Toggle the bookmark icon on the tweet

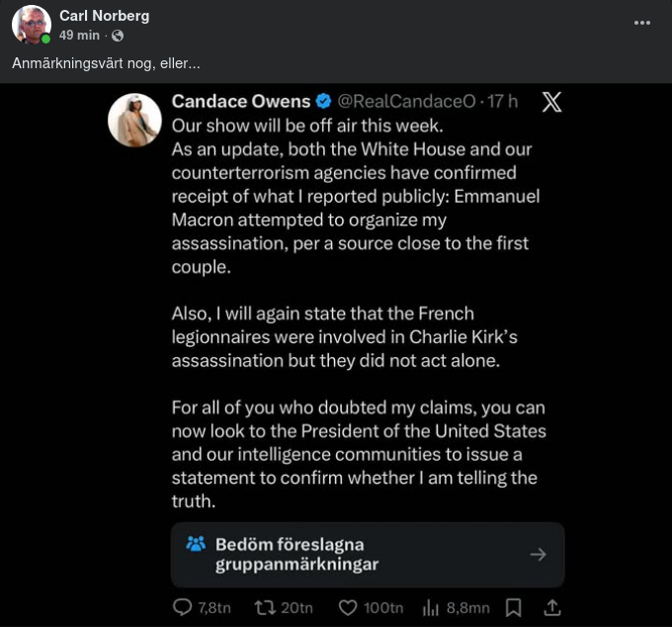(513, 607)
